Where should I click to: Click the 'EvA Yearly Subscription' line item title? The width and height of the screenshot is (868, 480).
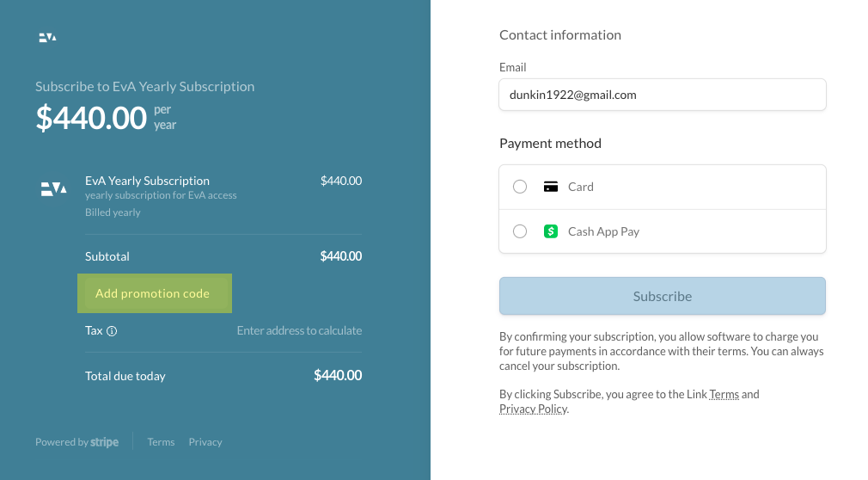click(x=147, y=181)
